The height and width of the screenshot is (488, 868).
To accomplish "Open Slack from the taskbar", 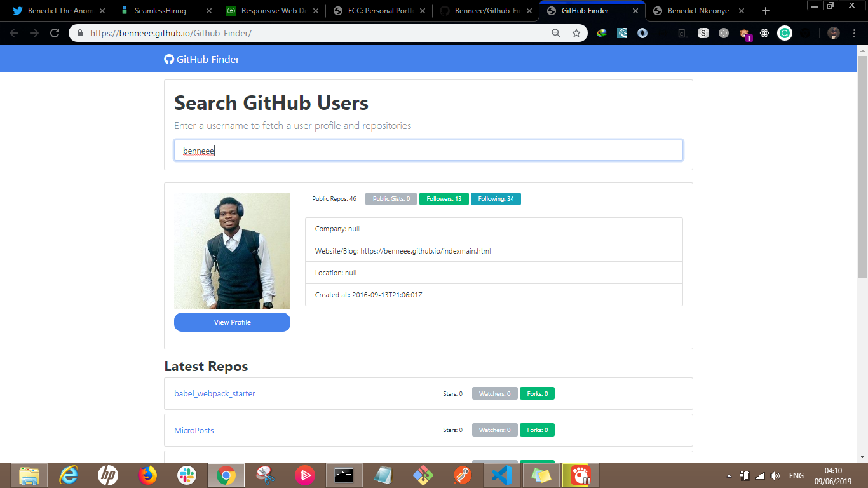I will (187, 475).
